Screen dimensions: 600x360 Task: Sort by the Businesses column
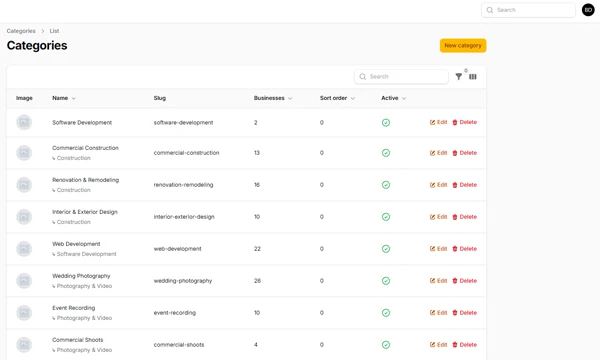(x=273, y=98)
